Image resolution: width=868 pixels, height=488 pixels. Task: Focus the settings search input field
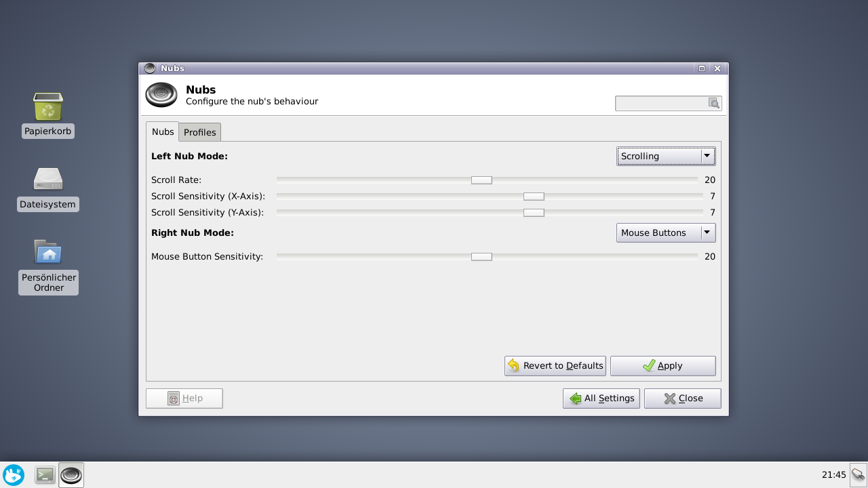[x=661, y=103]
